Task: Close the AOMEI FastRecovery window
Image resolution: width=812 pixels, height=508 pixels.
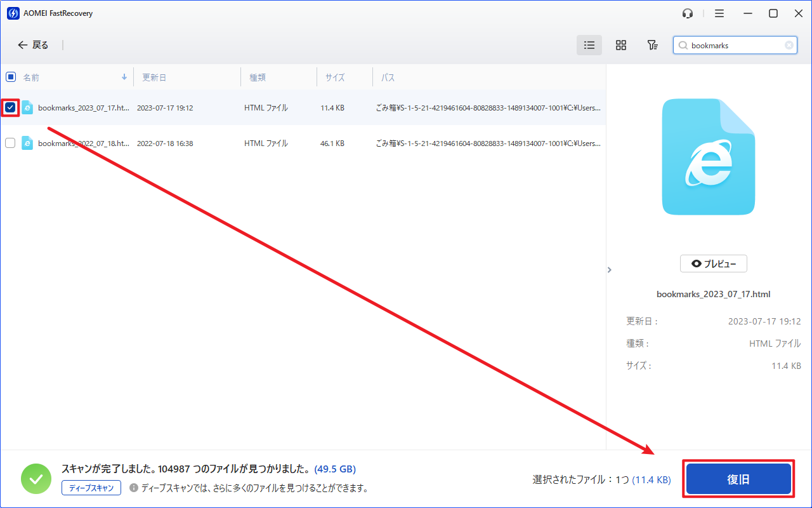Action: pos(799,13)
